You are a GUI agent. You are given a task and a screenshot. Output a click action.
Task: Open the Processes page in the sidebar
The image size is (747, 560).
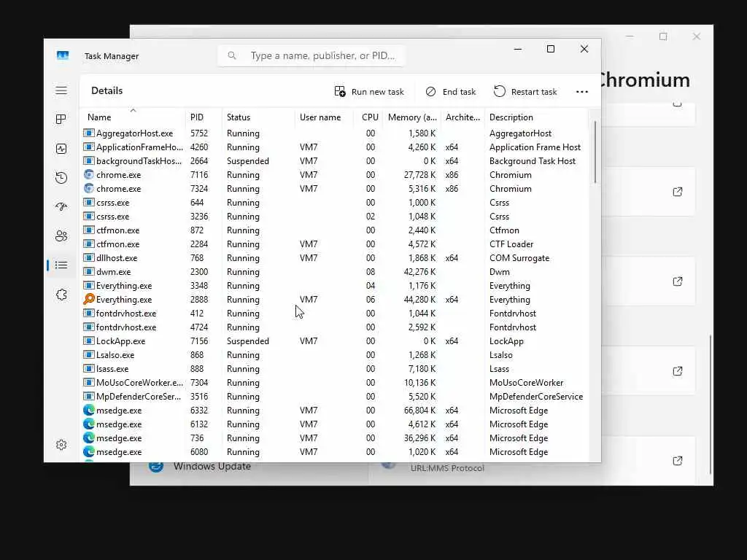coord(61,119)
